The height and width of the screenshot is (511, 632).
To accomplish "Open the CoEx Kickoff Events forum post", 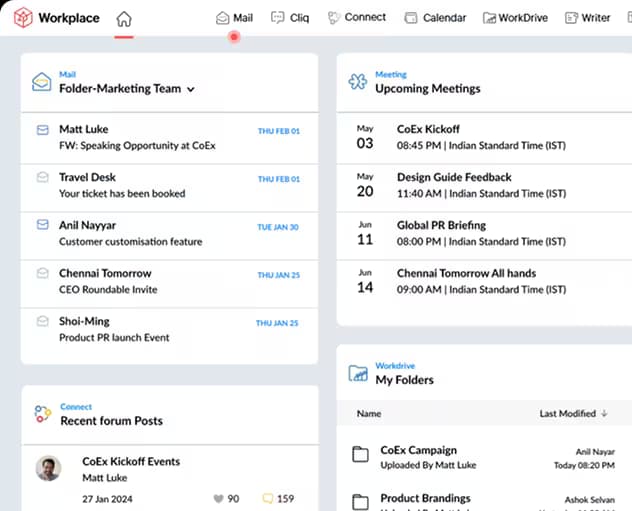I will pyautogui.click(x=131, y=461).
